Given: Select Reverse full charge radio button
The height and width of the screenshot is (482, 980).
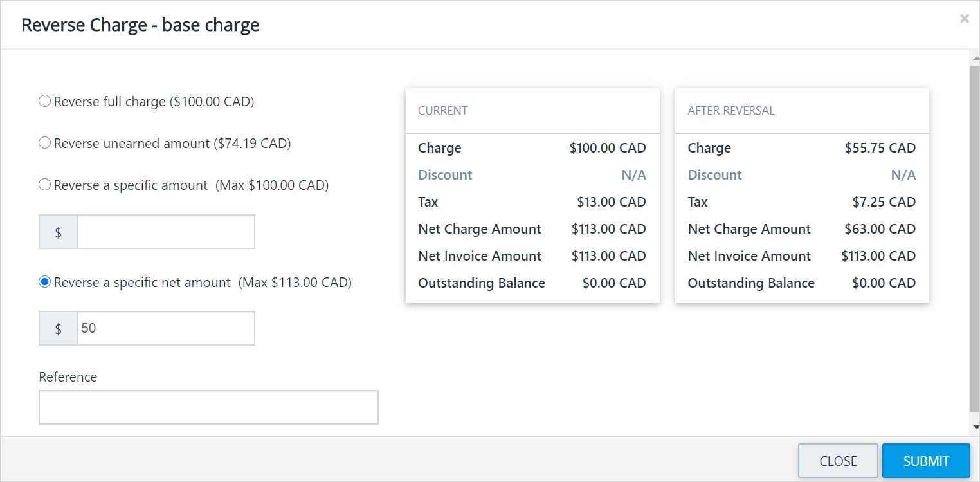Looking at the screenshot, I should click(x=44, y=101).
